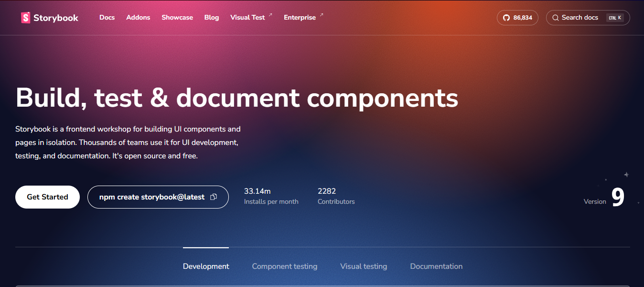Click the Storybook wordmark text
This screenshot has height=287, width=644.
click(x=56, y=18)
